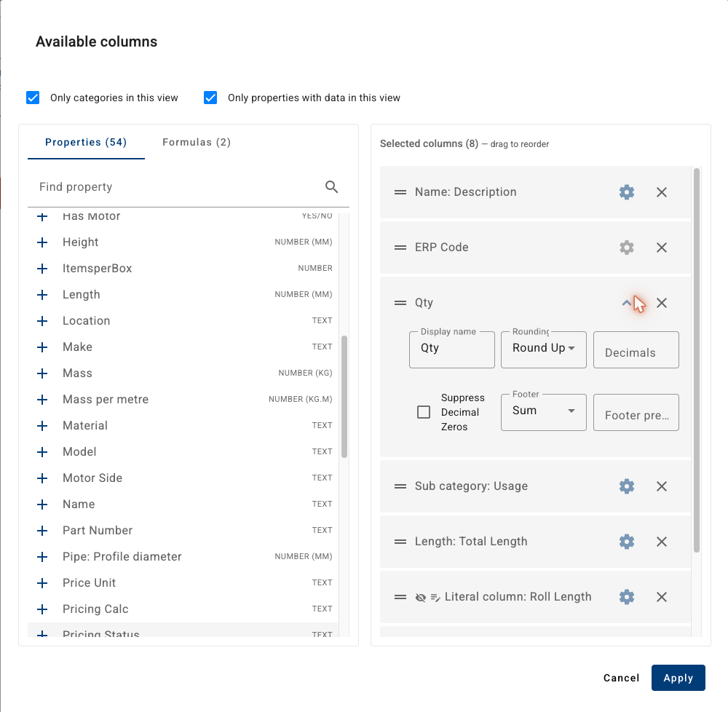The height and width of the screenshot is (712, 728).
Task: Open the Footer dropdown showing Sum
Action: (x=544, y=413)
